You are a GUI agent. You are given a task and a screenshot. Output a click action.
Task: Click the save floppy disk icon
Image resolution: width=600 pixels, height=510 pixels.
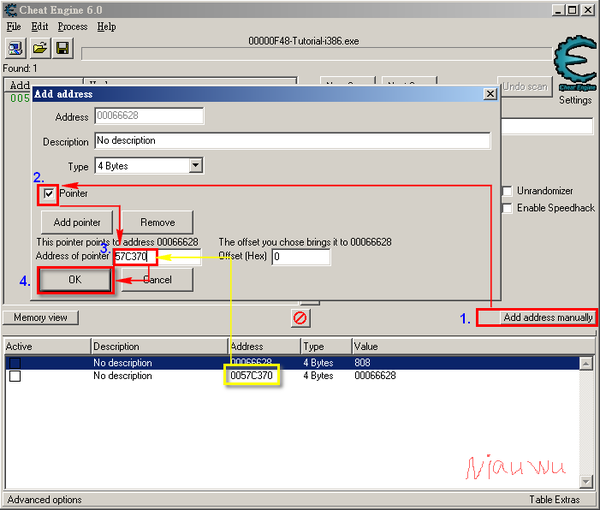[62, 48]
